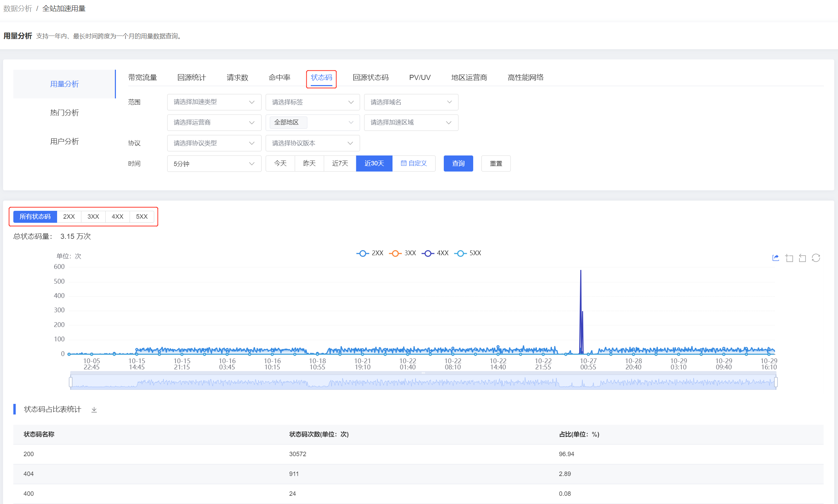Image resolution: width=838 pixels, height=504 pixels.
Task: Select the 所有状态码 filter
Action: tap(35, 217)
